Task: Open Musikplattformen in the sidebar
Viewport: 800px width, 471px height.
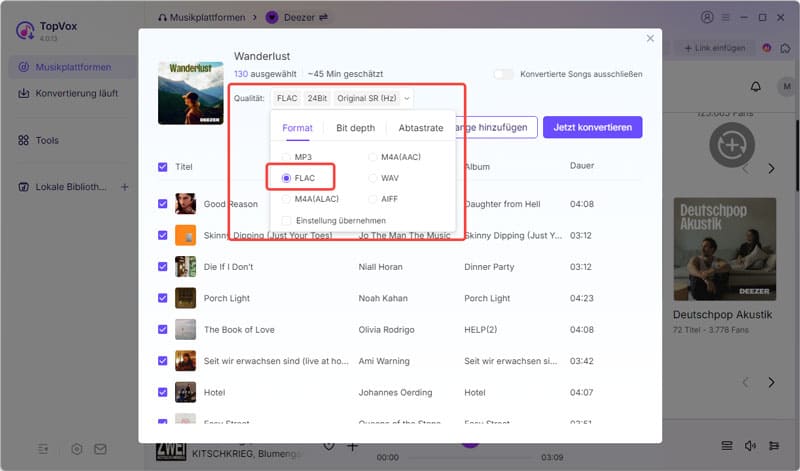Action: coord(71,67)
